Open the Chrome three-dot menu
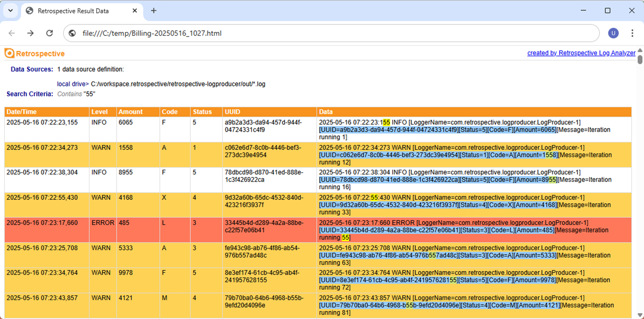 click(x=632, y=33)
